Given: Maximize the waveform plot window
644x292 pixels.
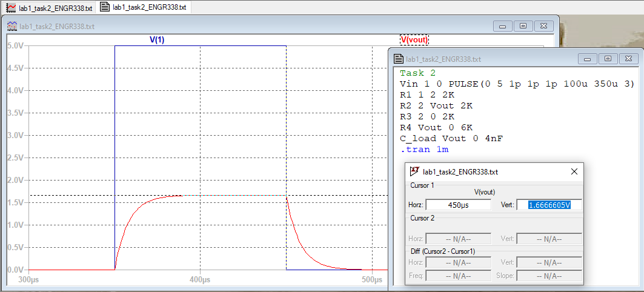Looking at the screenshot, I should tap(525, 26).
